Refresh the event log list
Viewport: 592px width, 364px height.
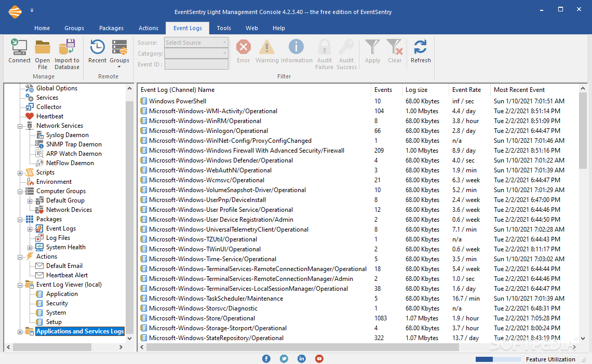(x=421, y=51)
